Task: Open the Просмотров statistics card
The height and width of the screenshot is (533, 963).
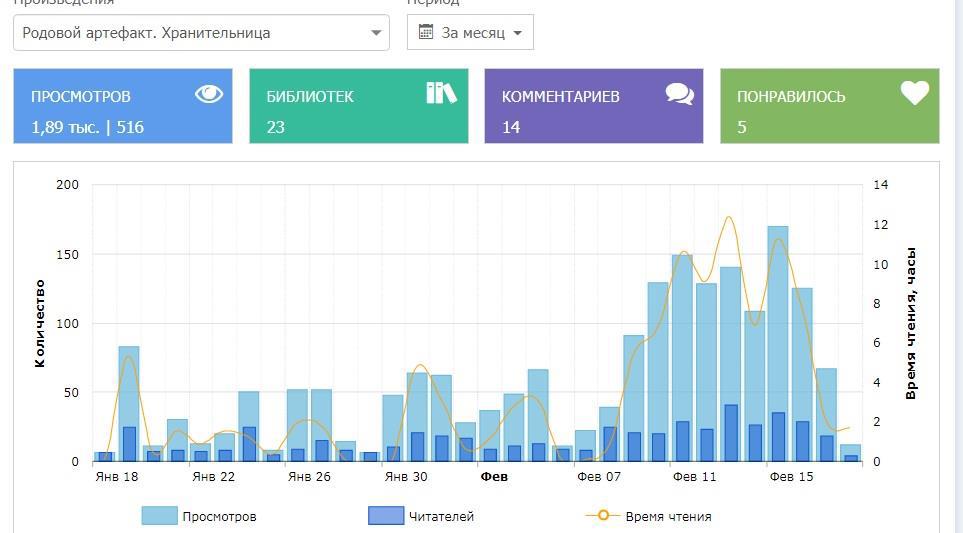Action: pos(122,106)
